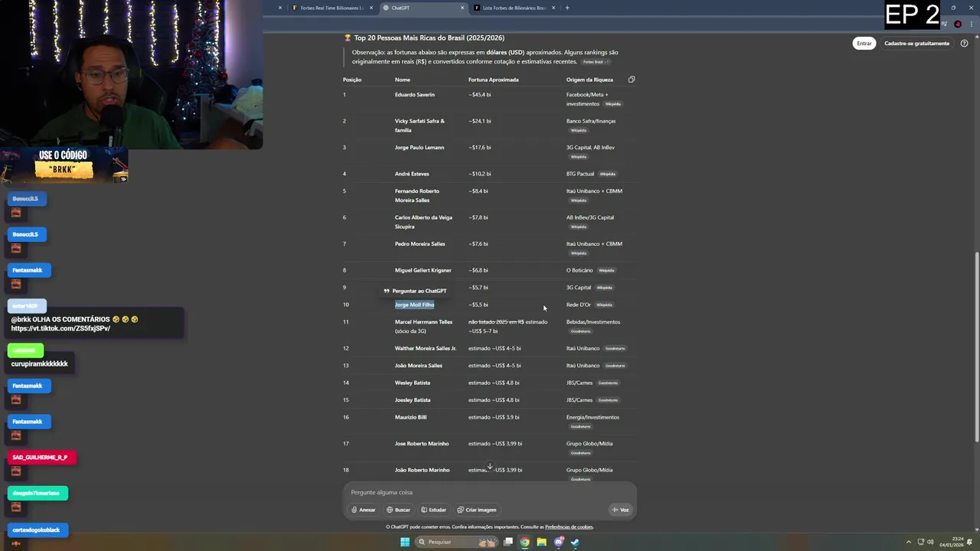The width and height of the screenshot is (980, 551).
Task: Open a new browser tab with plus
Action: pyautogui.click(x=567, y=8)
